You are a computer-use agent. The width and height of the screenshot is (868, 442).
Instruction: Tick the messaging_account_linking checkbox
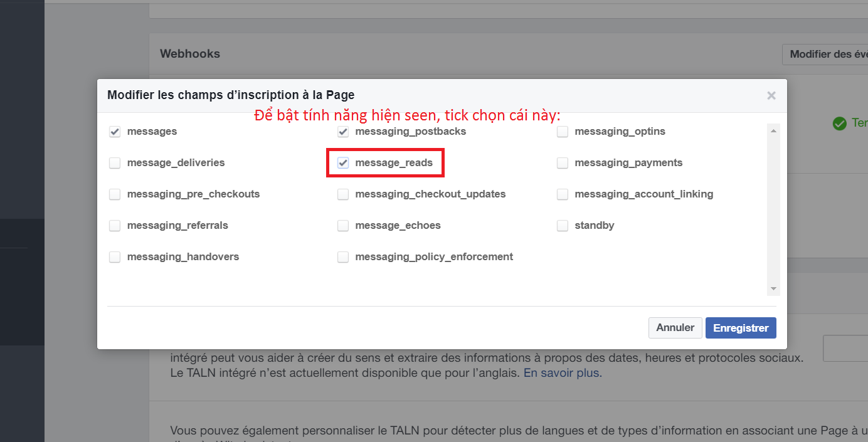(563, 194)
